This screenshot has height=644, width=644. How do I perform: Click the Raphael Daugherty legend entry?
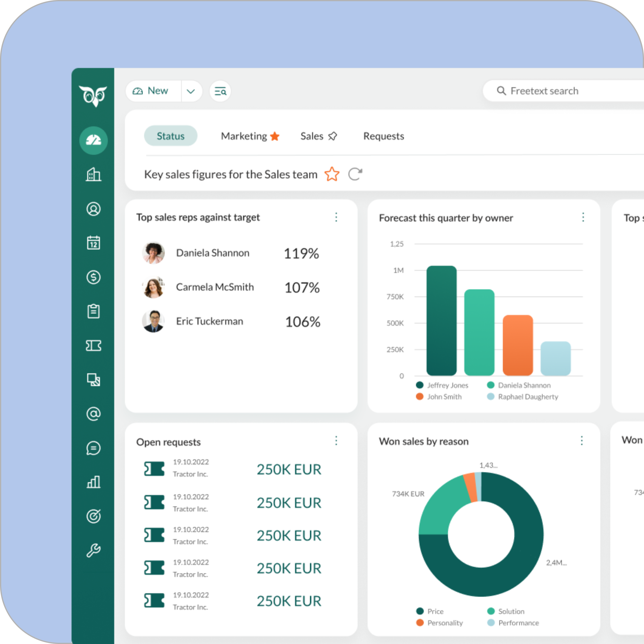(522, 396)
